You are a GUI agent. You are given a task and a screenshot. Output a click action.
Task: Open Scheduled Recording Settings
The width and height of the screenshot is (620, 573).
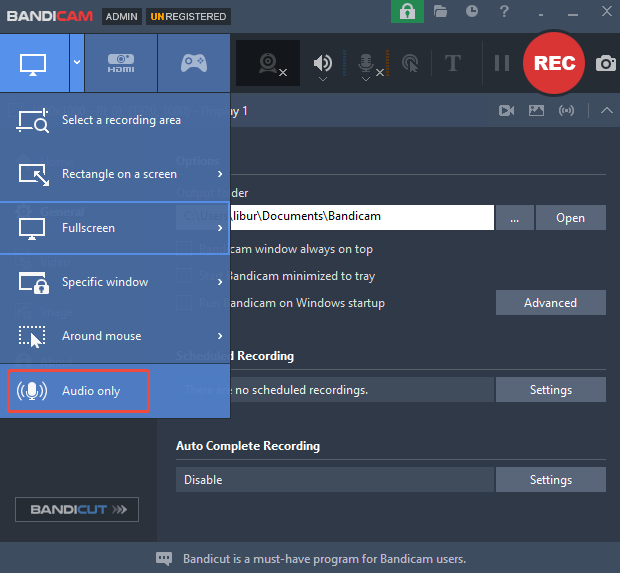[550, 390]
